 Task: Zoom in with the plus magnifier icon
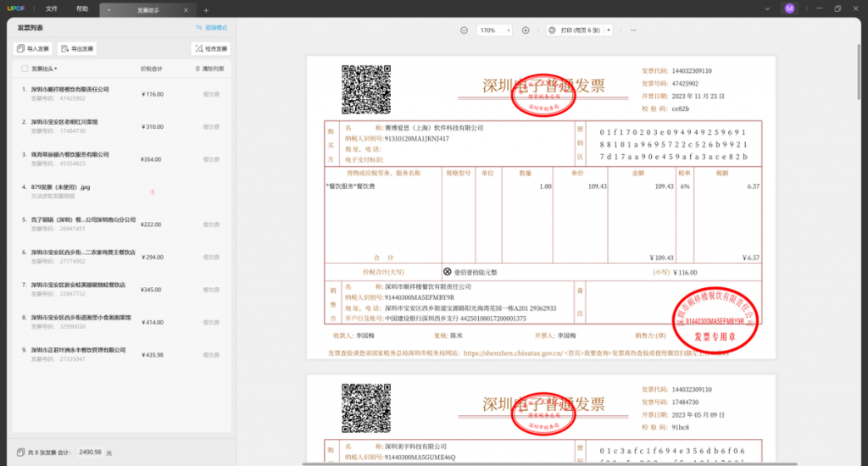pos(526,31)
